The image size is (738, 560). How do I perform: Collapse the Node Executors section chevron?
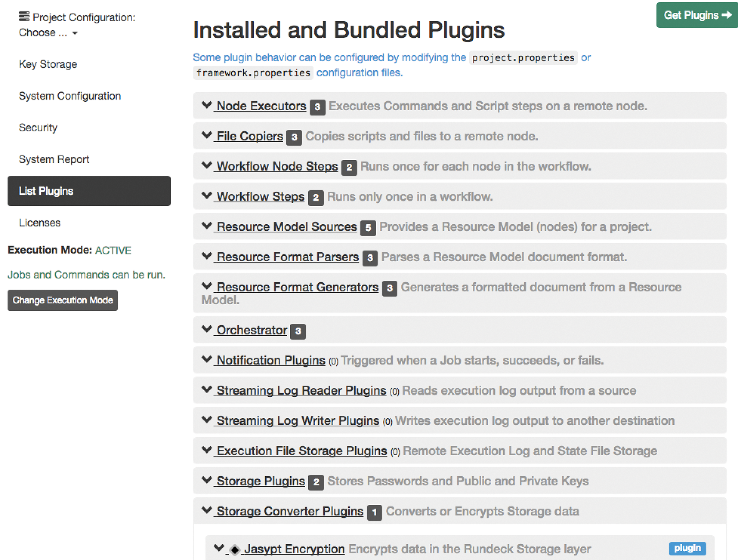pyautogui.click(x=206, y=105)
